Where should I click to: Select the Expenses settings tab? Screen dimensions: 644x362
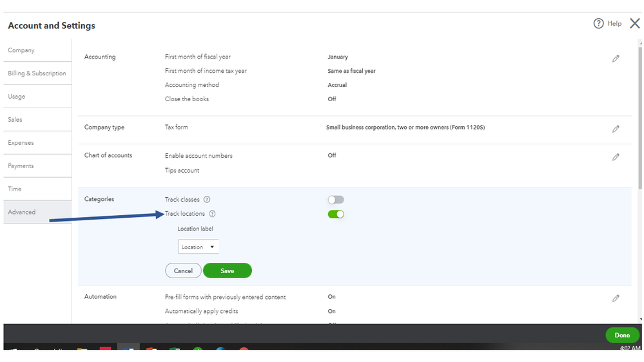coord(37,143)
